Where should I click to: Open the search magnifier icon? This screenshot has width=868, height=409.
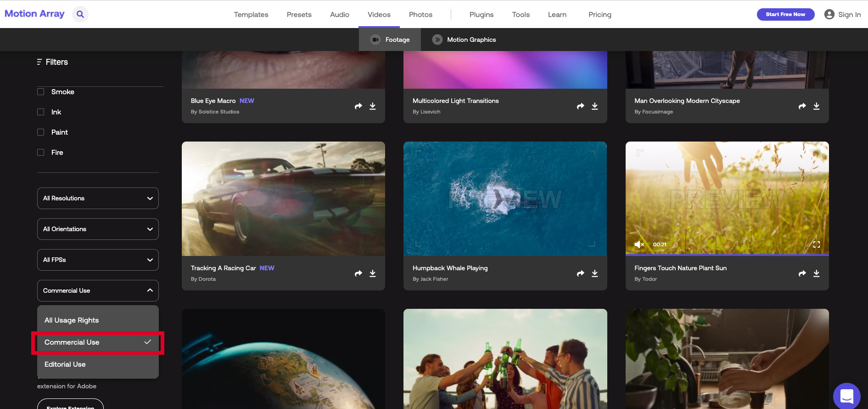point(80,14)
